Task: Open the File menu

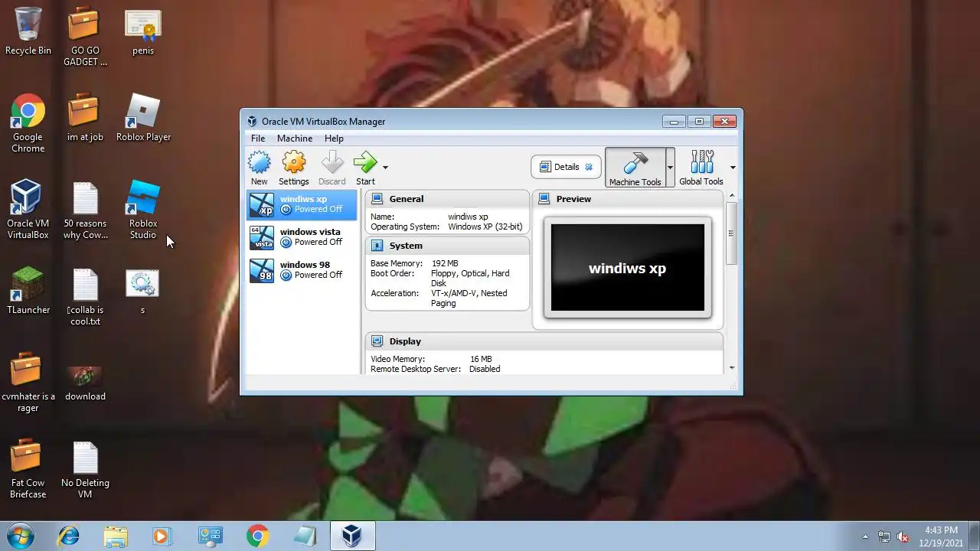Action: pyautogui.click(x=258, y=139)
